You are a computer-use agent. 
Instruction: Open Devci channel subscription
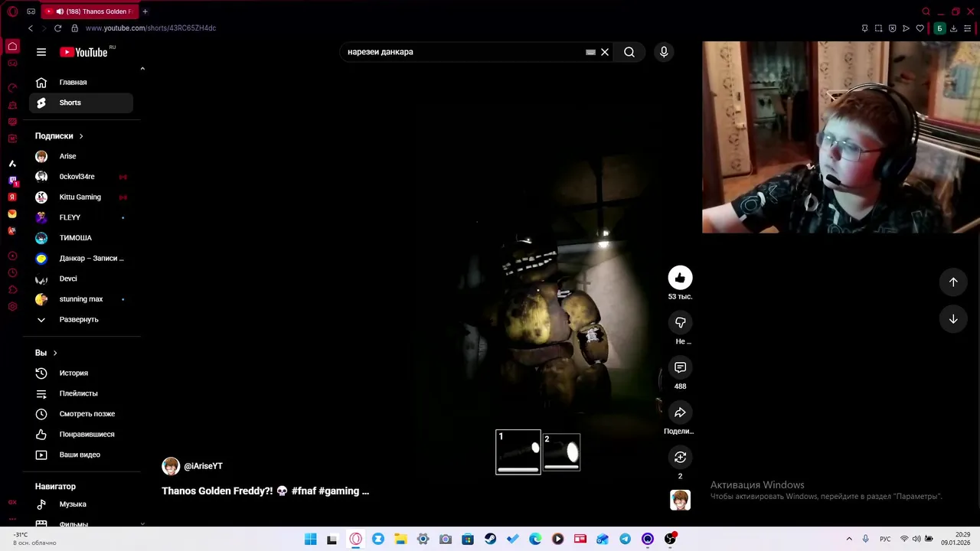[81, 279]
